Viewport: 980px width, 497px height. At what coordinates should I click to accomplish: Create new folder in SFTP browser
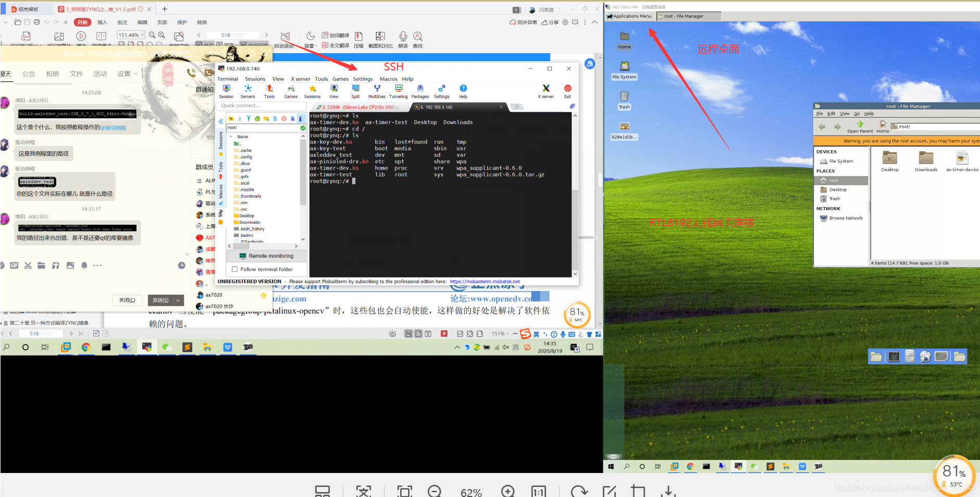(x=266, y=118)
